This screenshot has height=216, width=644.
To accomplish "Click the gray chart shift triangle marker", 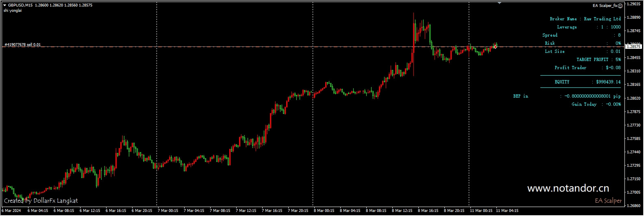I will coord(499,3).
